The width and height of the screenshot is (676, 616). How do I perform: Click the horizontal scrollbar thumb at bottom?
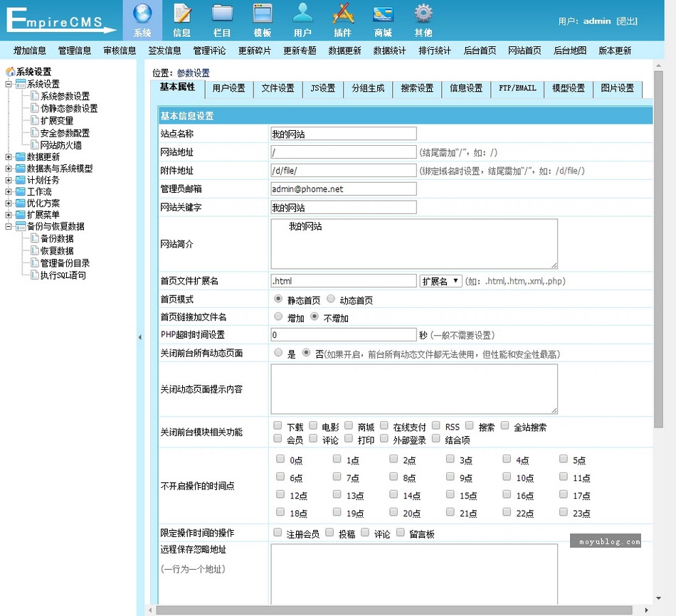click(394, 610)
